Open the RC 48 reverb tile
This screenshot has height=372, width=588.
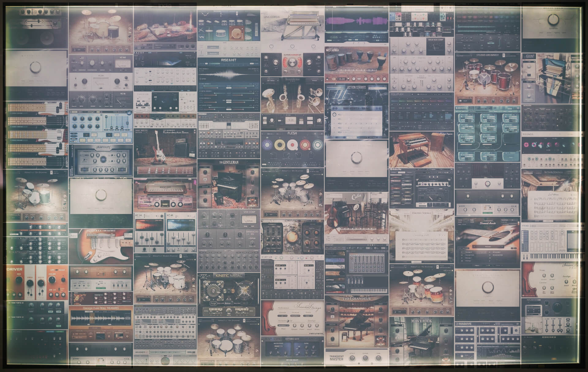(181, 232)
